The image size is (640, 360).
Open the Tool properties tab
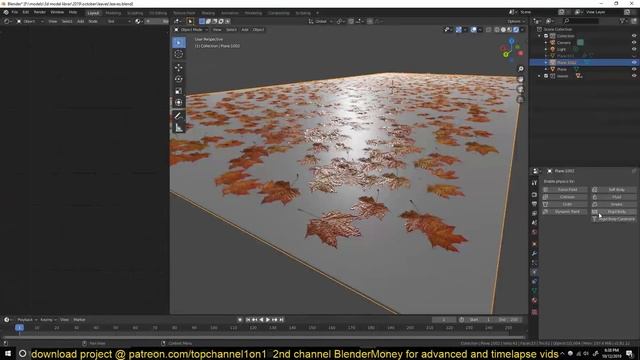534,183
